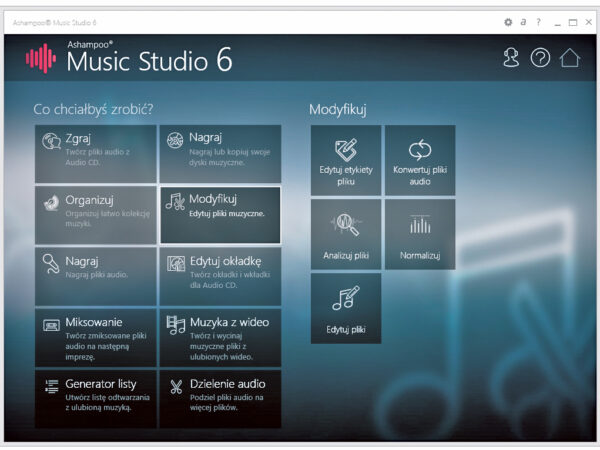600x450 pixels.
Task: Open the Zgraj audio CD ripping tile
Action: [x=96, y=153]
